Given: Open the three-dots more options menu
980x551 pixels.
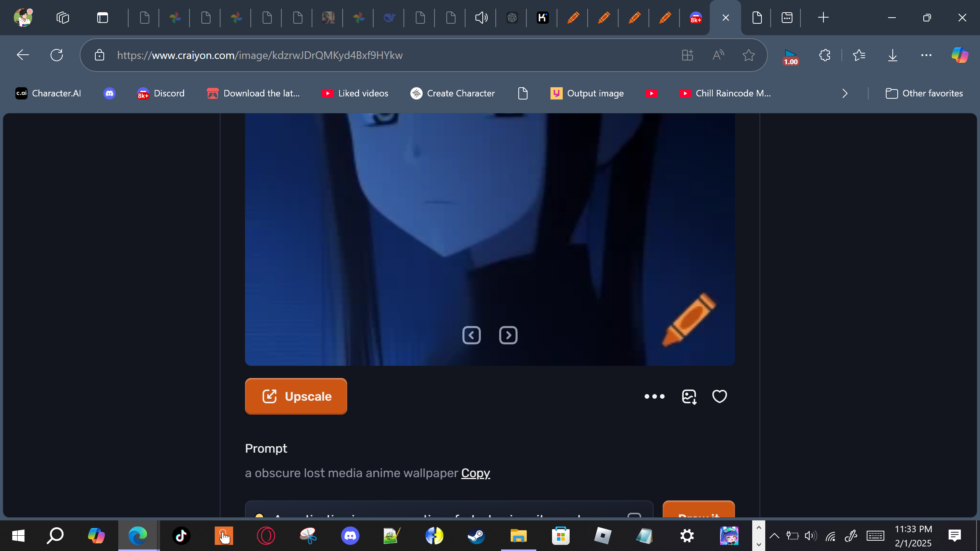Looking at the screenshot, I should pyautogui.click(x=654, y=396).
